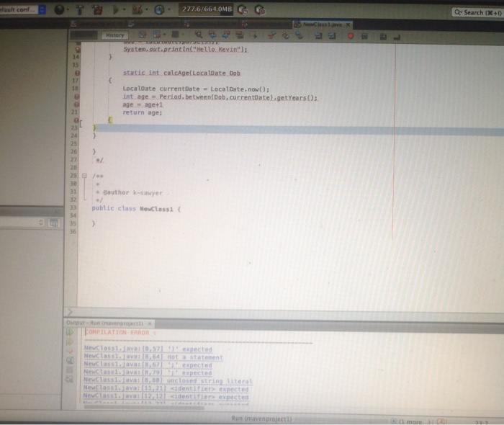Click Re-run with different parameters icon
The height and width of the screenshot is (425, 504).
(x=70, y=341)
